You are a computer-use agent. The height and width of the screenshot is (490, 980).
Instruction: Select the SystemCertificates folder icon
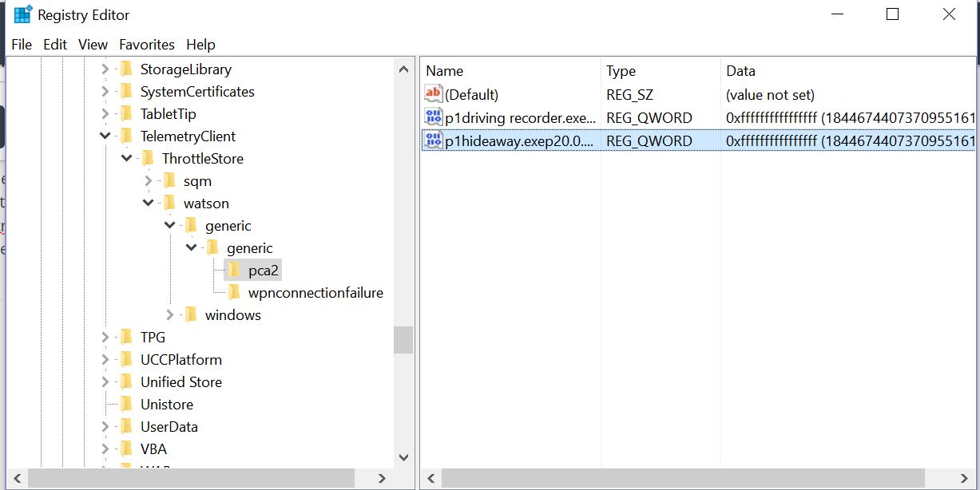[x=125, y=91]
